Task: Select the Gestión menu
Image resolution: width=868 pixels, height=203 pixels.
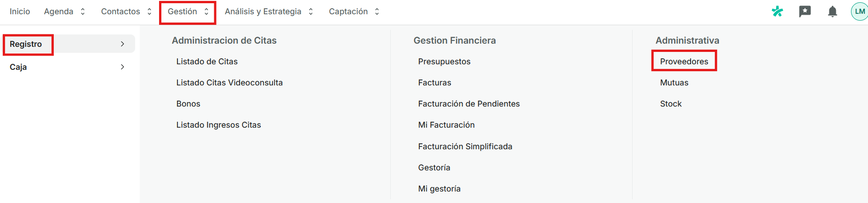Action: click(188, 11)
